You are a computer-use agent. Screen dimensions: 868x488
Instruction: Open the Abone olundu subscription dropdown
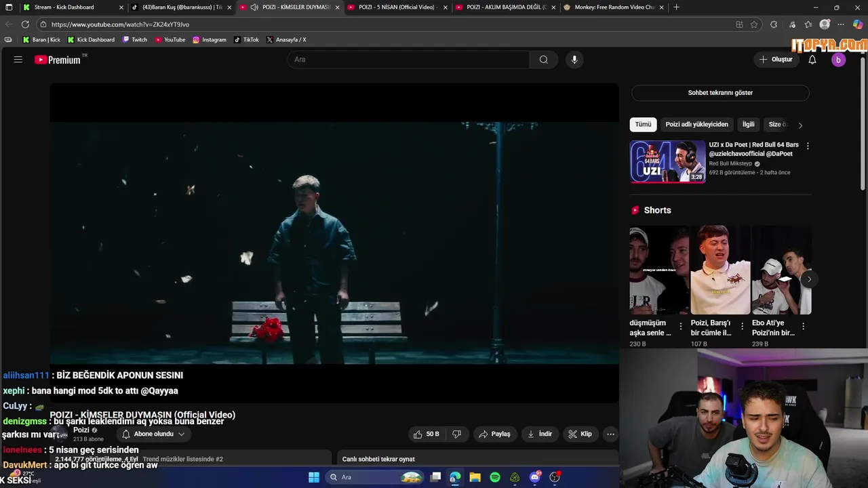[x=153, y=434]
